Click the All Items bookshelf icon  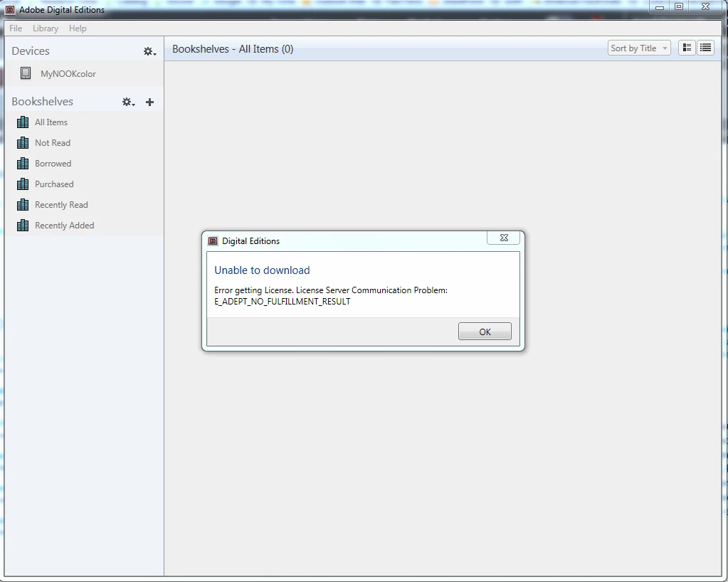(x=22, y=122)
